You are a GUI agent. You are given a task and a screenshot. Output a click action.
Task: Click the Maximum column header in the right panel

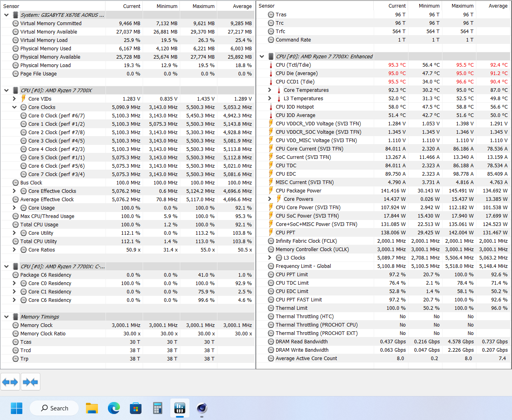pyautogui.click(x=459, y=6)
